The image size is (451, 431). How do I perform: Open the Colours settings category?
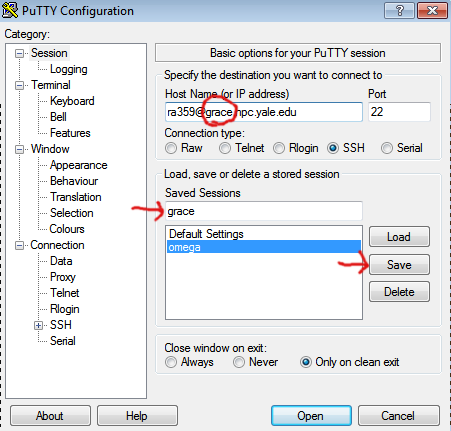pyautogui.click(x=67, y=229)
